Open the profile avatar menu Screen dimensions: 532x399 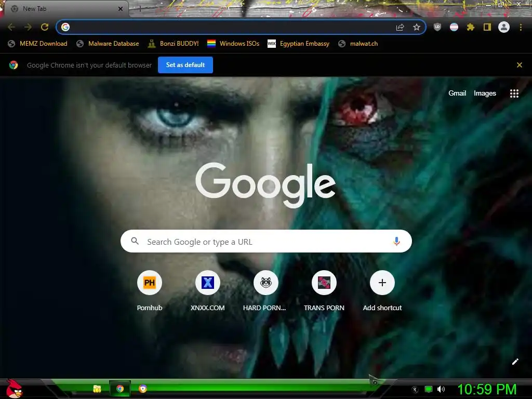(504, 27)
